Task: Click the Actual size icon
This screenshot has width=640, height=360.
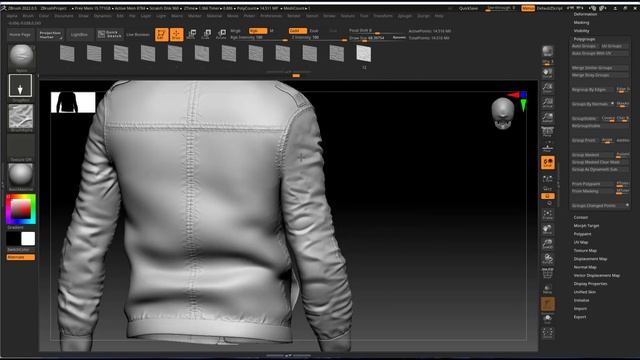Action: [547, 103]
